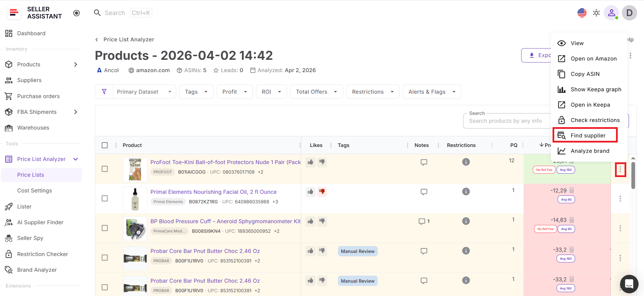Open the Profit filter dropdown

[235, 92]
